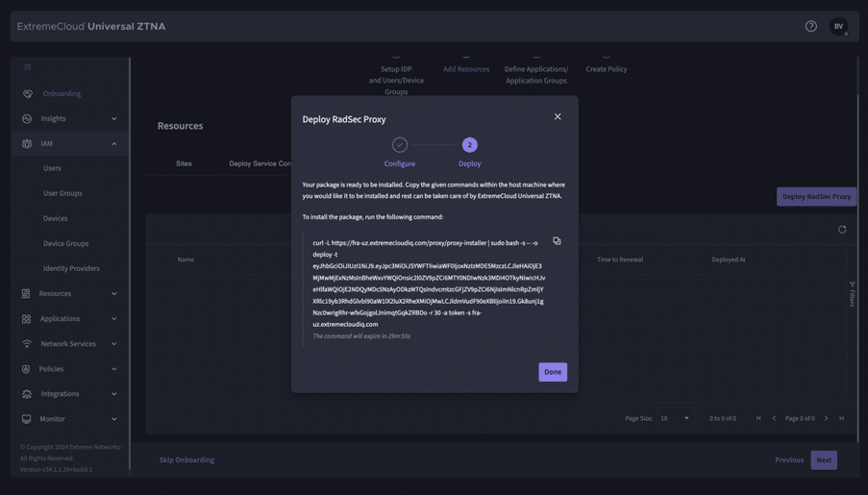
Task: Click the Next button
Action: point(824,460)
